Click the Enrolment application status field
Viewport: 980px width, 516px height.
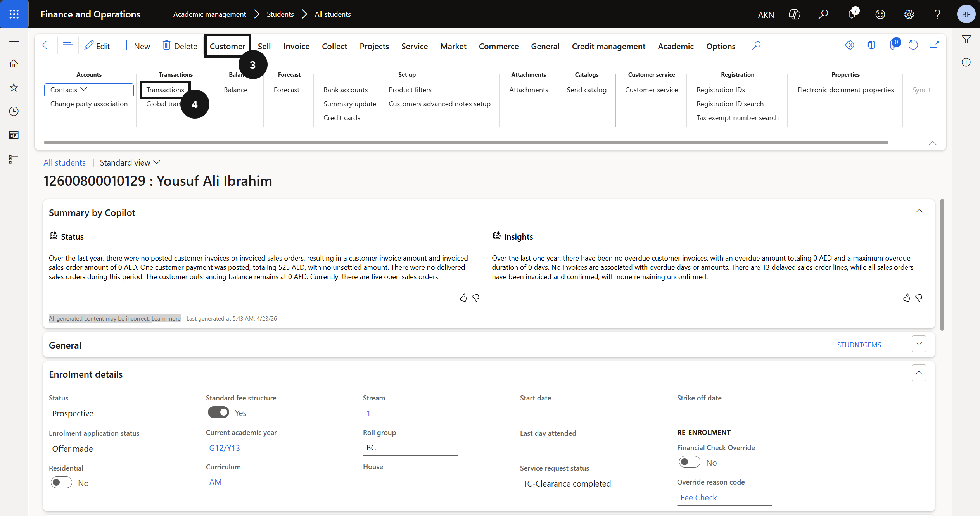pos(112,449)
